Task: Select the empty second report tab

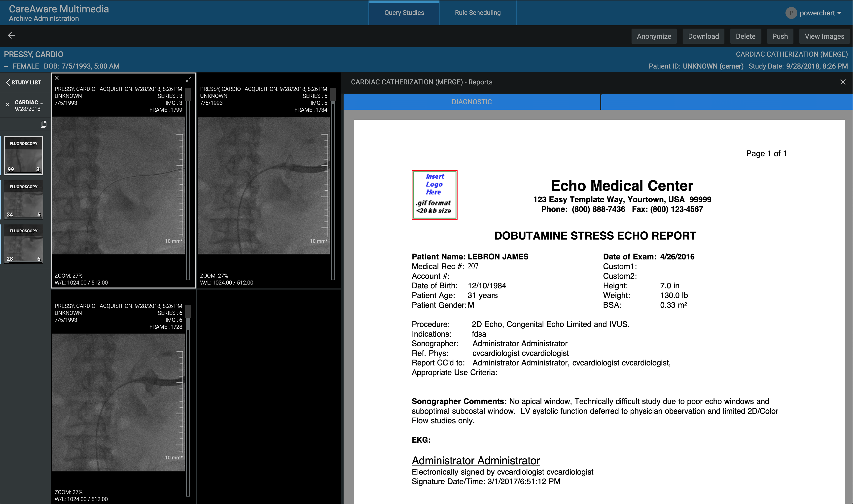Action: point(727,102)
